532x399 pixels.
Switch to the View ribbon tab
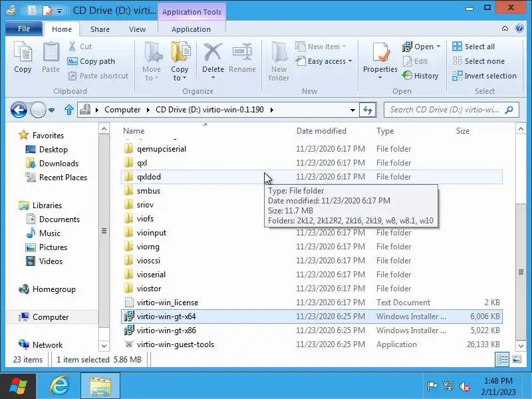point(137,29)
